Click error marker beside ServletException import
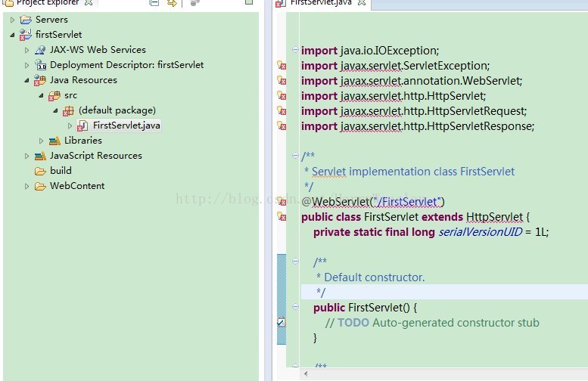Viewport: 588px width, 381px height. [282, 66]
